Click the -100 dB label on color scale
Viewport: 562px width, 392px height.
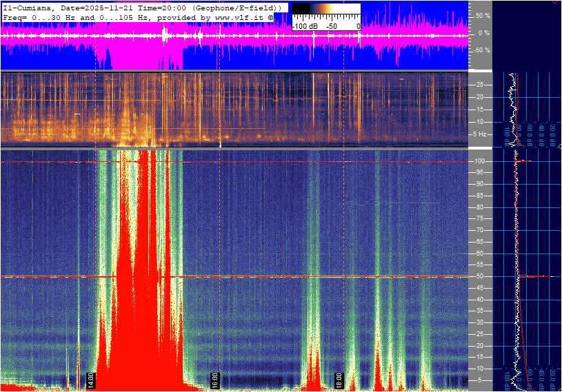point(303,26)
